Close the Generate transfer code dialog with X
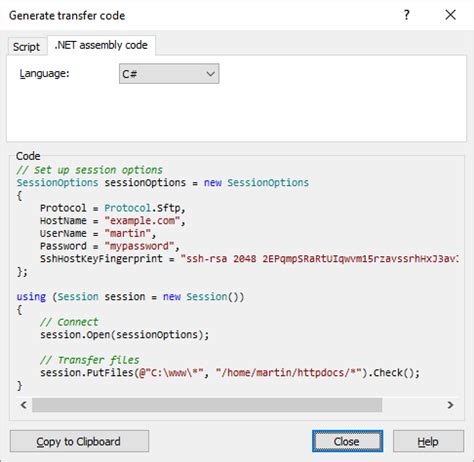474x462 pixels. click(450, 15)
